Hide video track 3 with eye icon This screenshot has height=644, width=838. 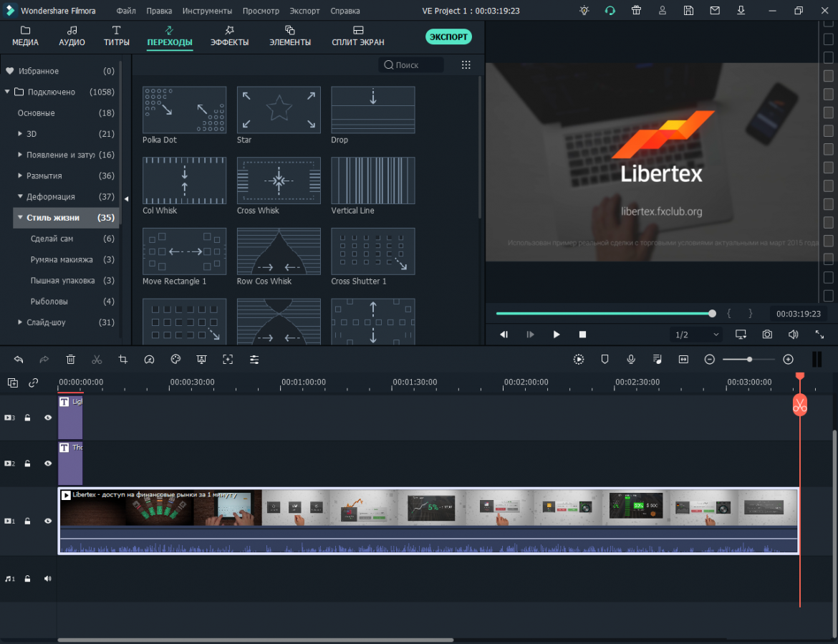48,418
